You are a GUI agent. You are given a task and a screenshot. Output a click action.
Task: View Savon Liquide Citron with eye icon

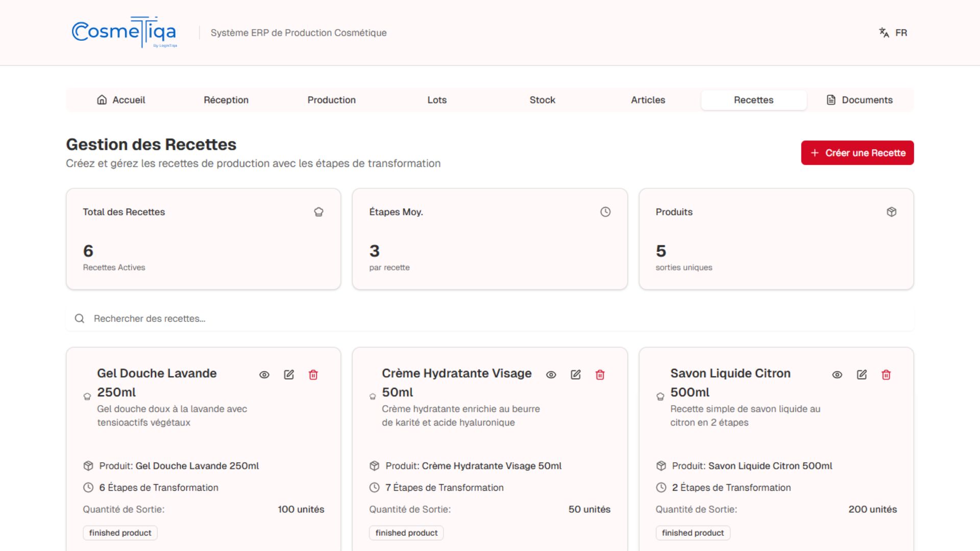coord(838,375)
